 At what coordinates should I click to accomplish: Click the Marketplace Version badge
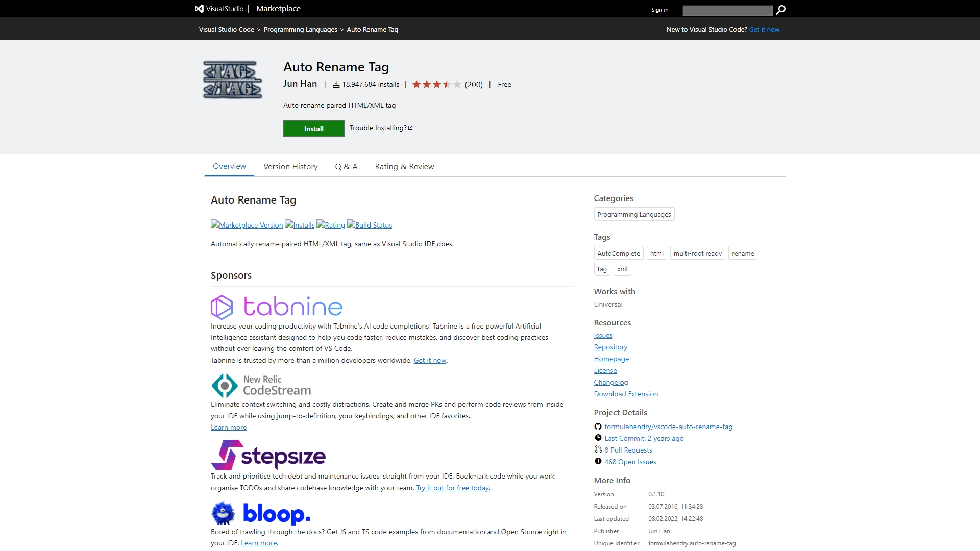pos(247,225)
